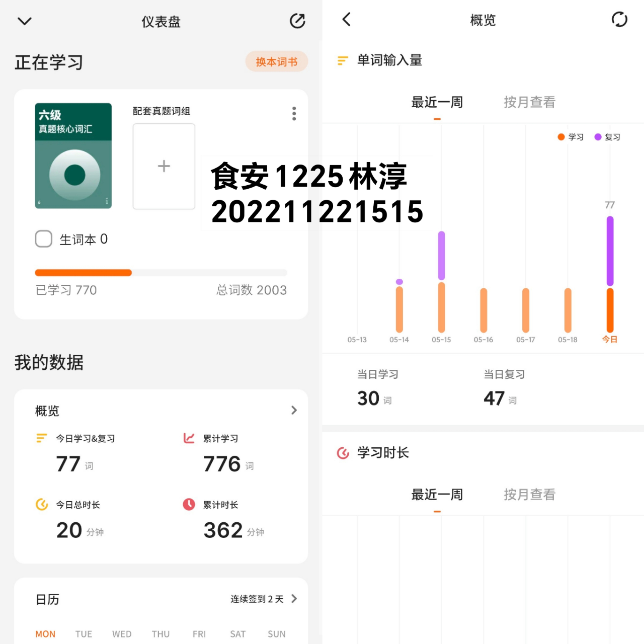Tap the 换本词书 button
The height and width of the screenshot is (644, 644).
276,61
